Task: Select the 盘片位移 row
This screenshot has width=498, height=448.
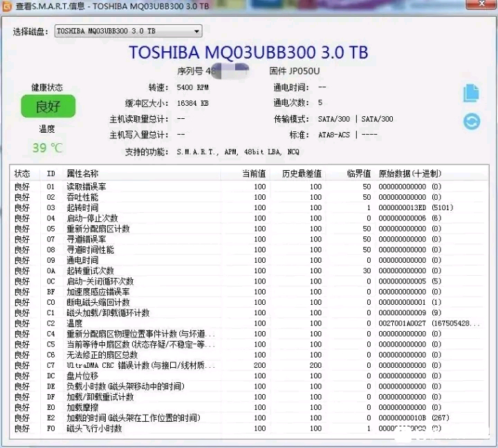Action: coord(249,375)
